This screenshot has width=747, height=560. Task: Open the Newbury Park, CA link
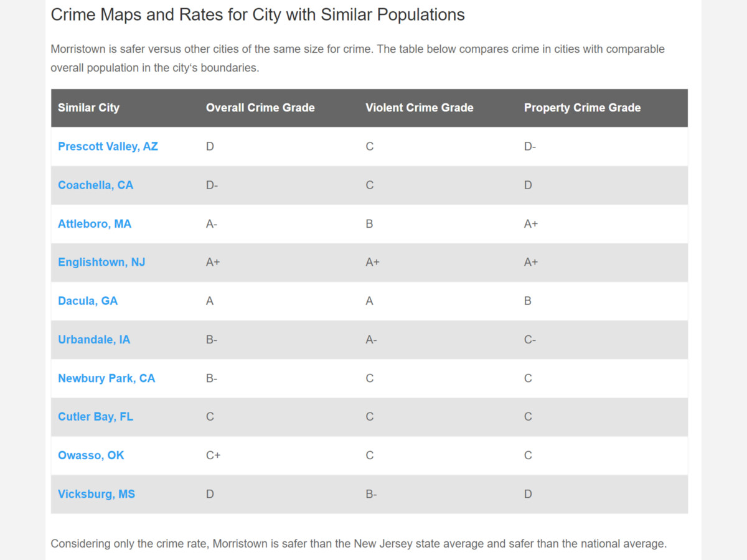(x=106, y=378)
